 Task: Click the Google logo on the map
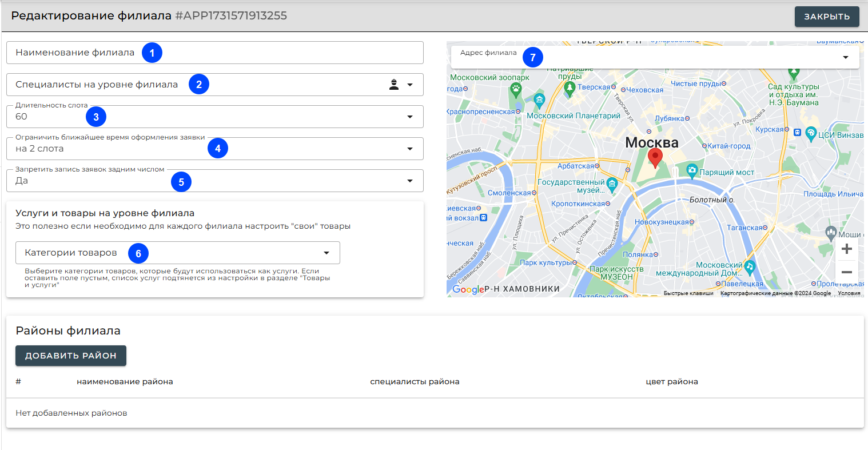[x=468, y=289]
